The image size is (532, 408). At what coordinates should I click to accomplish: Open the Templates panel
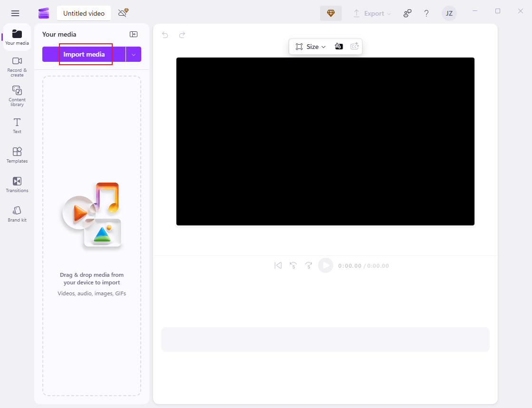tap(17, 154)
